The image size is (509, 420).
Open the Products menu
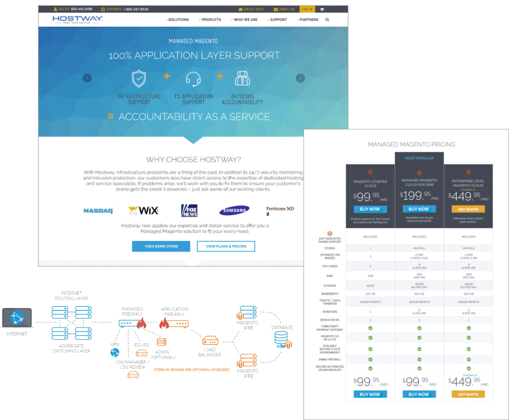point(210,20)
